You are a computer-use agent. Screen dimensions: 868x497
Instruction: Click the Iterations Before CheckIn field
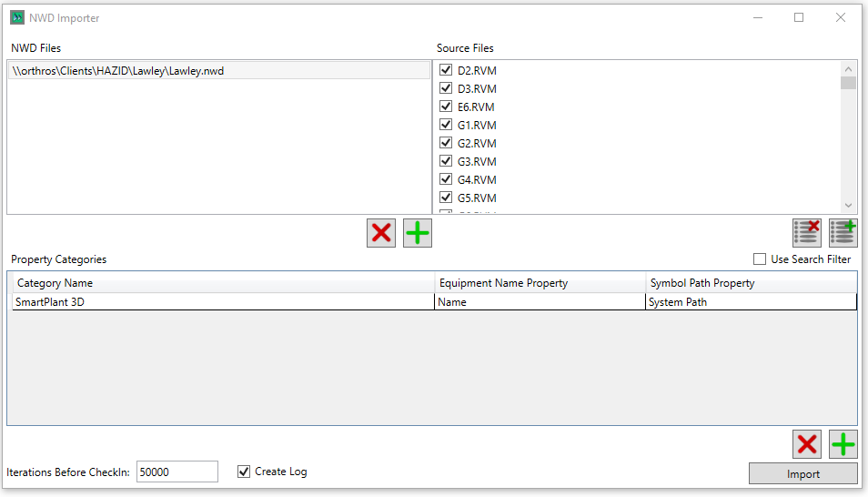point(177,472)
